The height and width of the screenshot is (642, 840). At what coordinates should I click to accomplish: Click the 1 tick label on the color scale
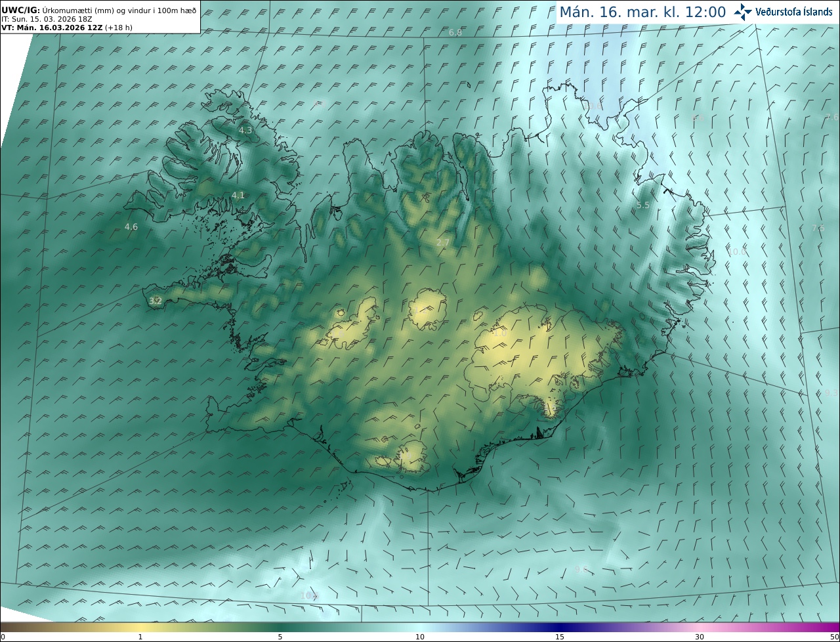tap(140, 637)
